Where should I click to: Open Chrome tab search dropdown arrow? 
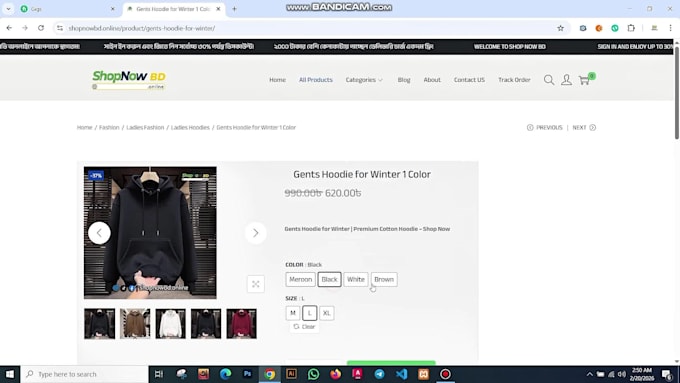8,9
